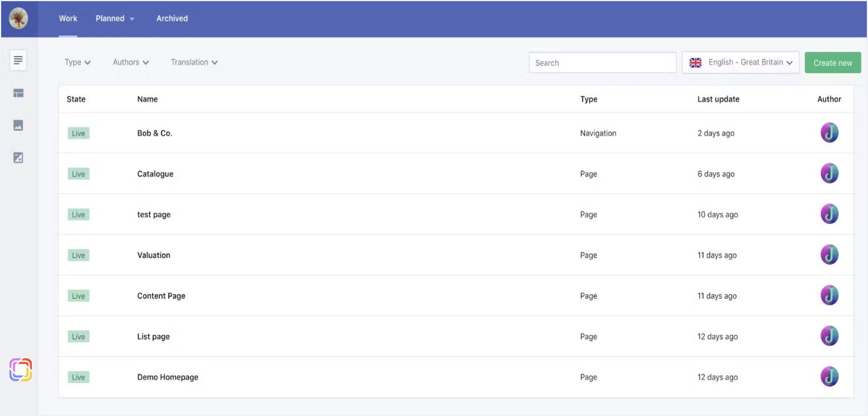The width and height of the screenshot is (868, 416).
Task: Click the Live badge for Catalogue
Action: (78, 174)
